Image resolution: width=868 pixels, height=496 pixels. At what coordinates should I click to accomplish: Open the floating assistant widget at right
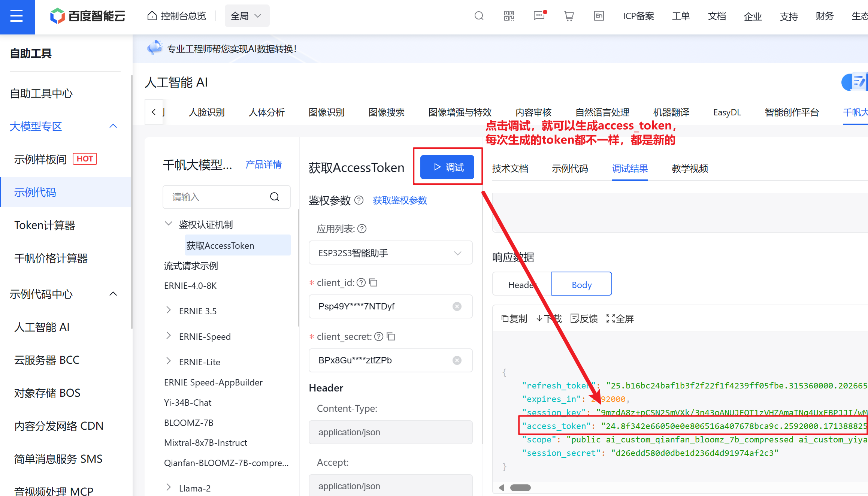pyautogui.click(x=856, y=82)
